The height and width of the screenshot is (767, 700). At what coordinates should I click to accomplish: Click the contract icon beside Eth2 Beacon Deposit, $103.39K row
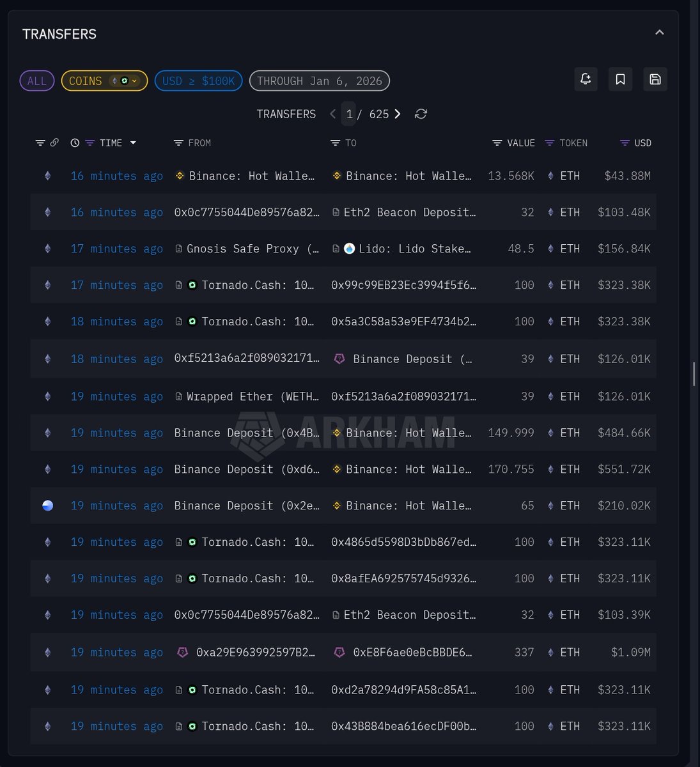point(336,615)
